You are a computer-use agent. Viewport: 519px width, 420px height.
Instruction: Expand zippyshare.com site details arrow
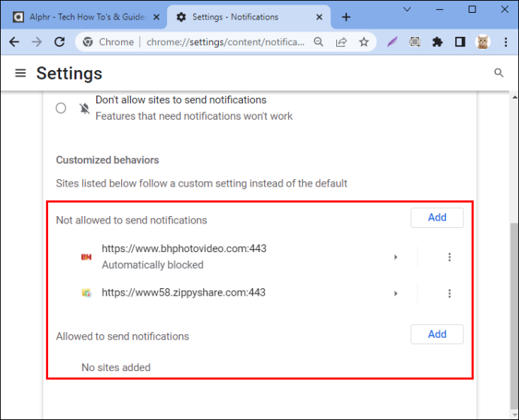pyautogui.click(x=396, y=293)
